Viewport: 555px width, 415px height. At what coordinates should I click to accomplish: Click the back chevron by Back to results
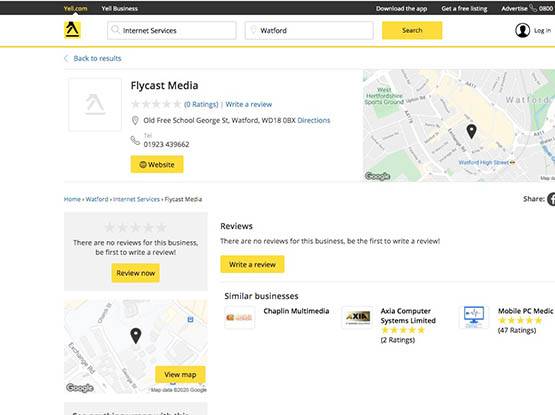coord(66,58)
